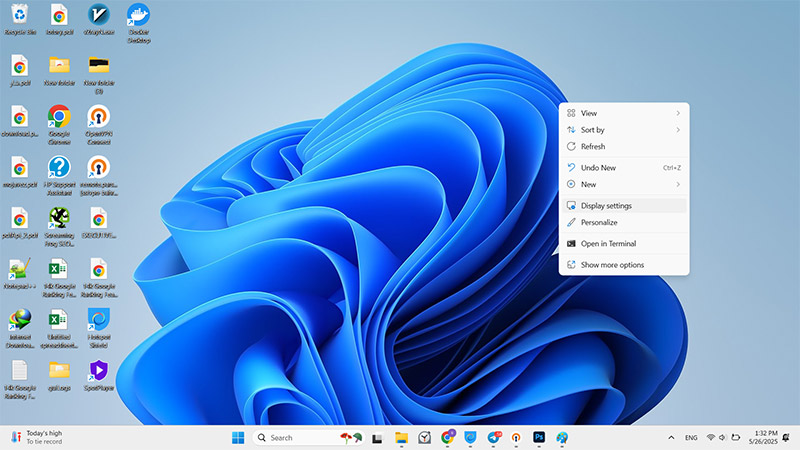800x450 pixels.
Task: Open OpenVPN from the taskbar
Action: pyautogui.click(x=516, y=438)
